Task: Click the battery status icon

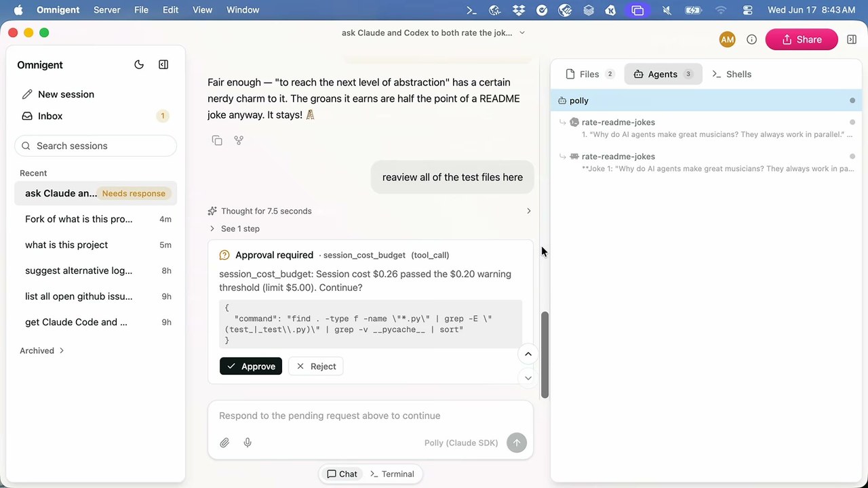Action: 693,9
